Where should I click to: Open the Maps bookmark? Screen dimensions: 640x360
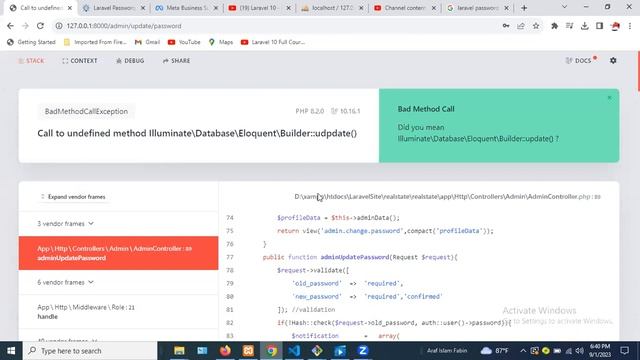[221, 42]
